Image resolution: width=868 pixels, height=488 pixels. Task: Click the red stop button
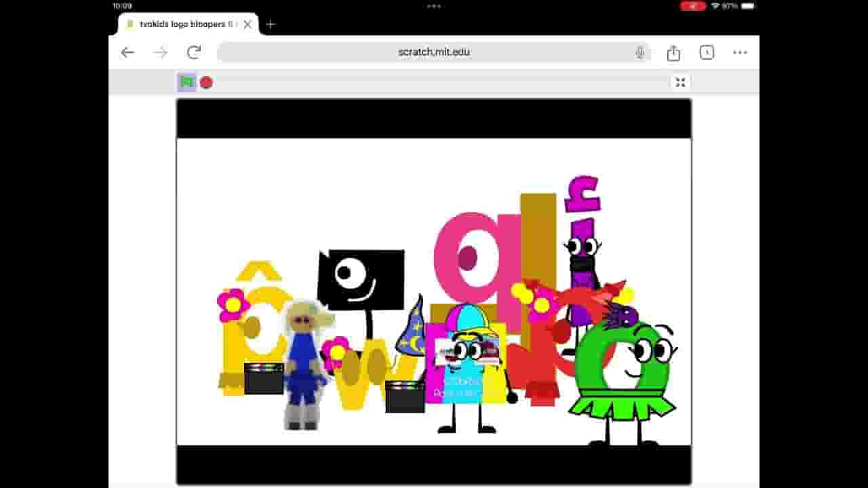click(x=206, y=83)
